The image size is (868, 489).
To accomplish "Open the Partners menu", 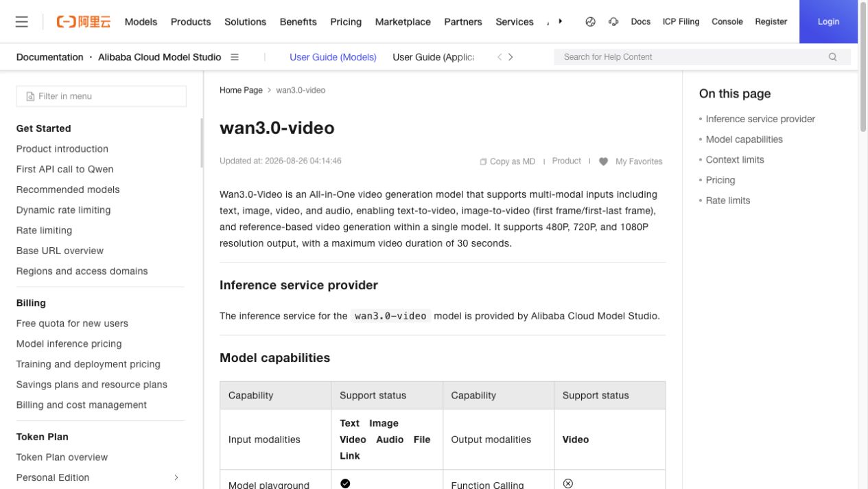I will pos(463,21).
